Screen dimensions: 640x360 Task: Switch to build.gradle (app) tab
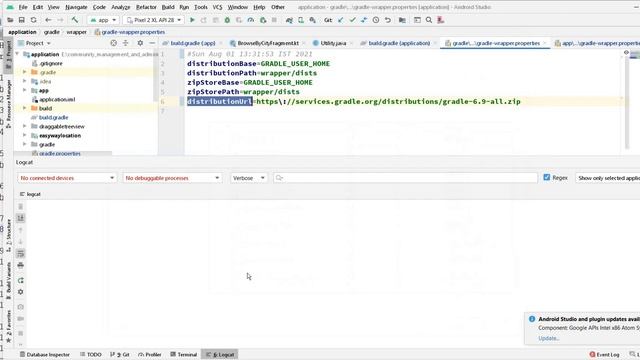pyautogui.click(x=192, y=43)
